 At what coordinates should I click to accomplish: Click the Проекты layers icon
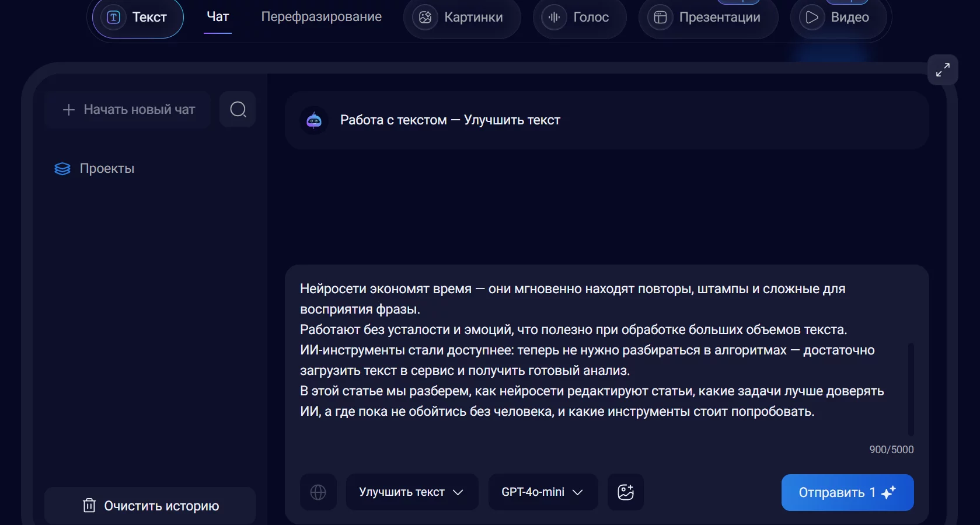tap(62, 169)
